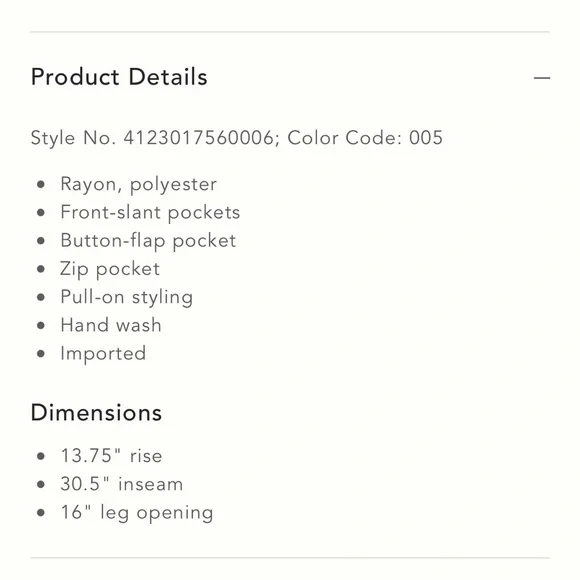Click the bullet dot before Imported

tap(41, 354)
